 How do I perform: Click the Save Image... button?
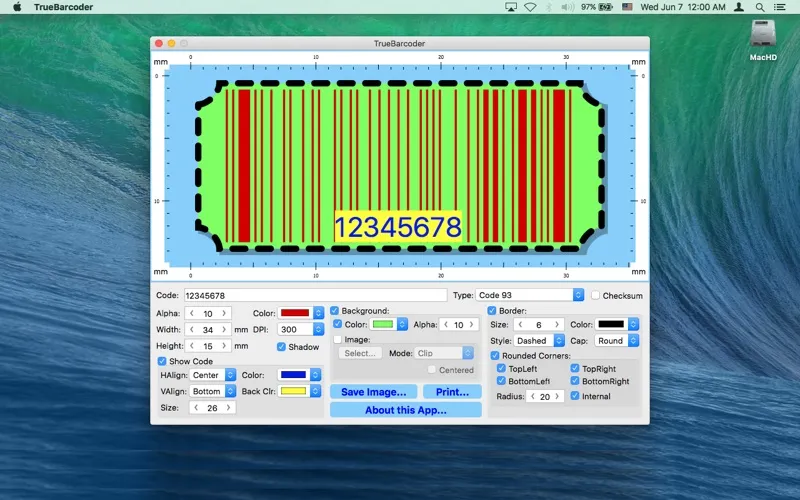click(373, 392)
